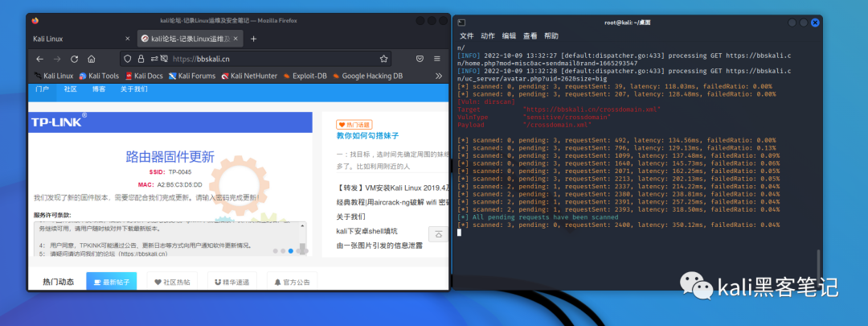Image resolution: width=868 pixels, height=326 pixels.
Task: Select the 最新帖子 tab
Action: coord(111,283)
